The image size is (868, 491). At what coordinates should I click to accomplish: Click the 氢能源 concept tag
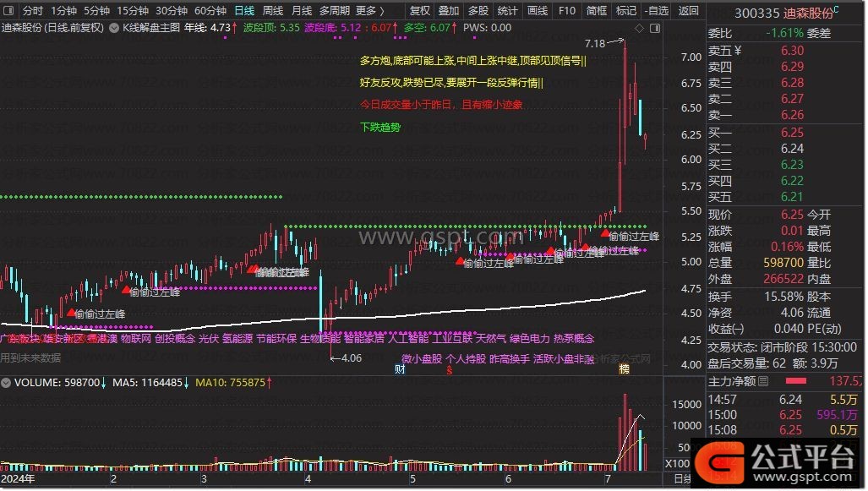coord(237,338)
